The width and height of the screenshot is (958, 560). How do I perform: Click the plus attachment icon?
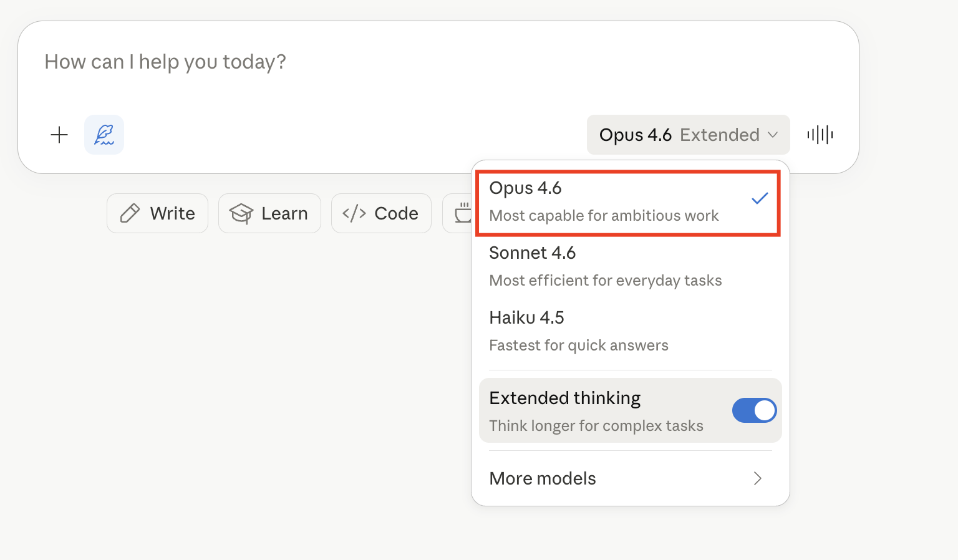59,135
